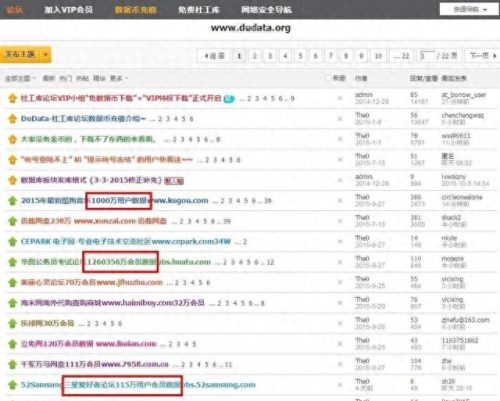Click the 最后发表 column header

[x=454, y=78]
